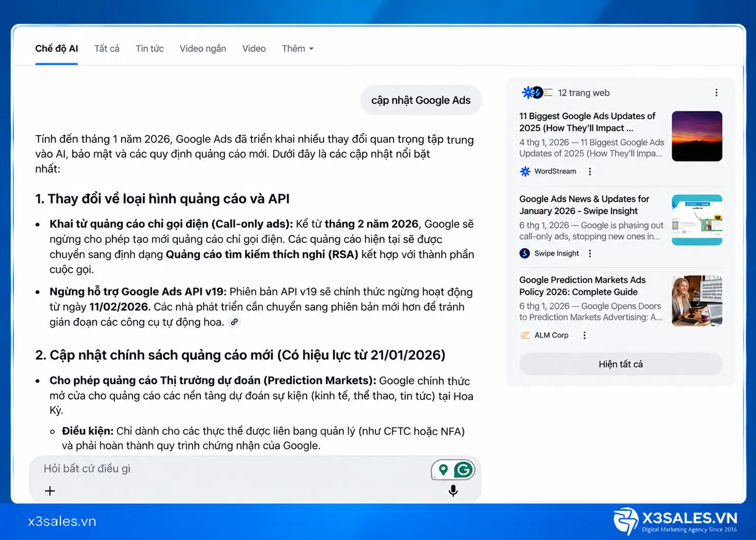756x540 pixels.
Task: Click Quảng cáo tìm kiếm thích nghi (RSA) text
Action: [262, 254]
